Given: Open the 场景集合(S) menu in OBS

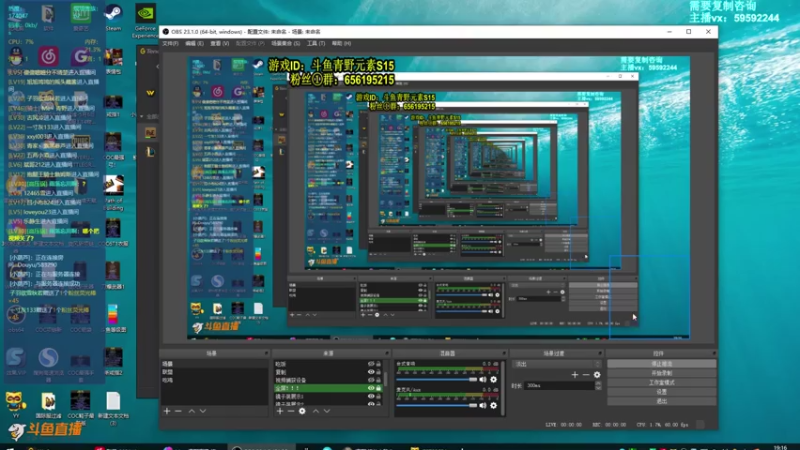Looking at the screenshot, I should [286, 44].
